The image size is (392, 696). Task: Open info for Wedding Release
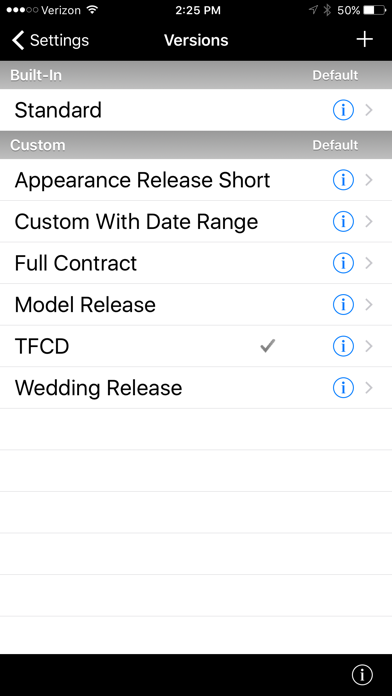tap(343, 388)
